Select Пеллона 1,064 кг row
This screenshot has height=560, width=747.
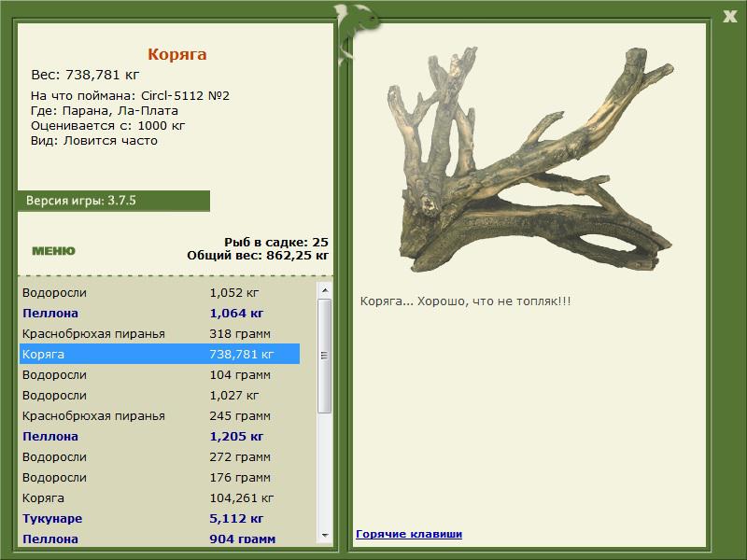[x=160, y=314]
